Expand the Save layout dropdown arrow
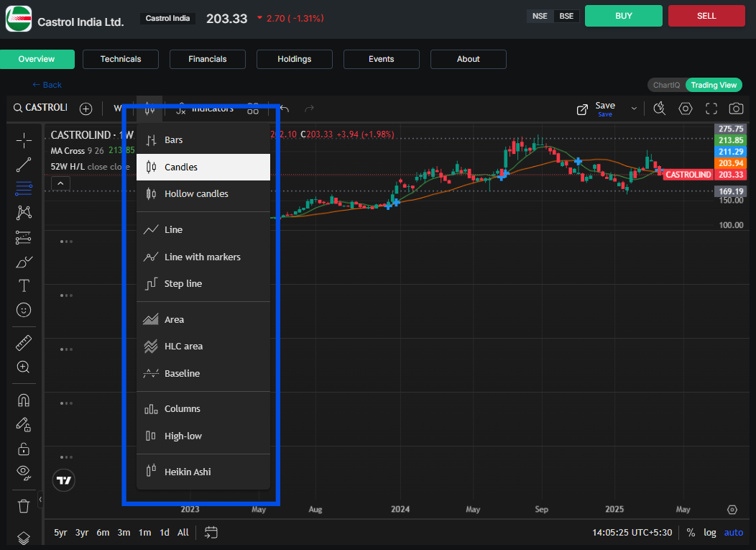The image size is (756, 550). click(x=634, y=109)
